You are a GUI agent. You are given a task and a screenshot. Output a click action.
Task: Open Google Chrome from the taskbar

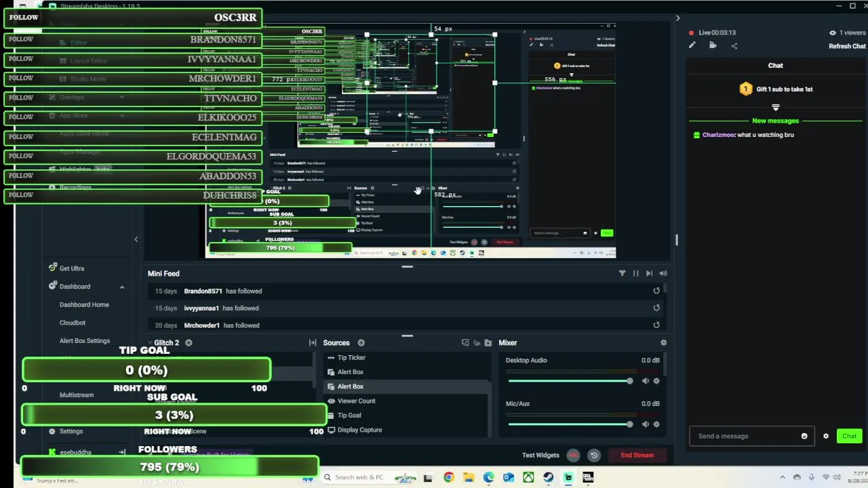click(448, 477)
